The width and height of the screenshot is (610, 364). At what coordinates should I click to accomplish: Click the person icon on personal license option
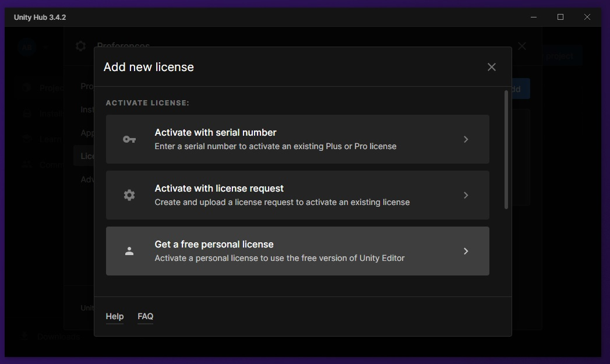pyautogui.click(x=129, y=250)
